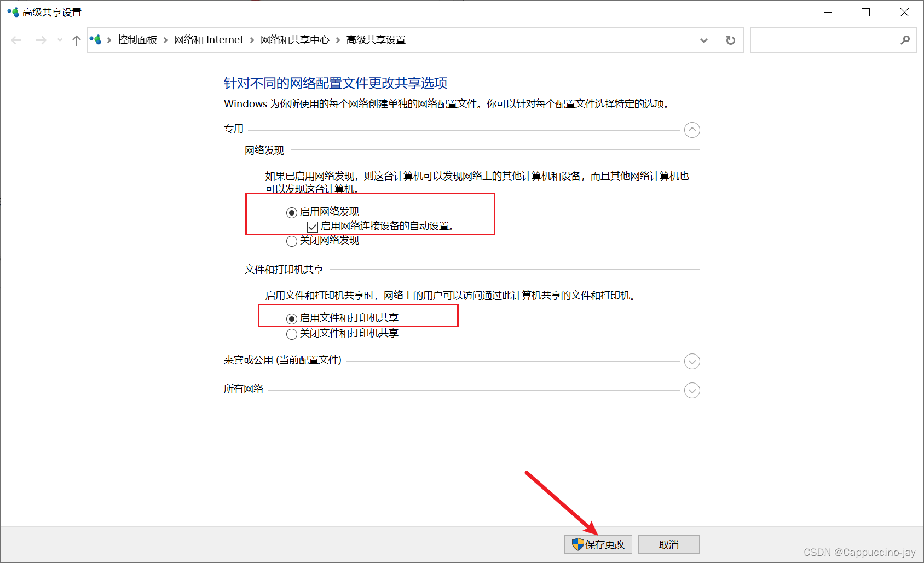
Task: Select 启用网络发现 option
Action: (291, 212)
